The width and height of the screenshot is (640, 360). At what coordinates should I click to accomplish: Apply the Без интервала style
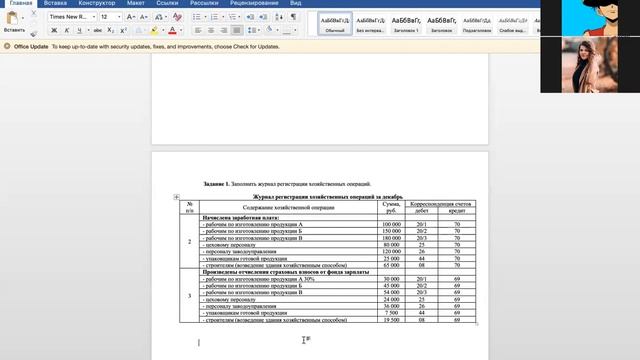[x=370, y=24]
